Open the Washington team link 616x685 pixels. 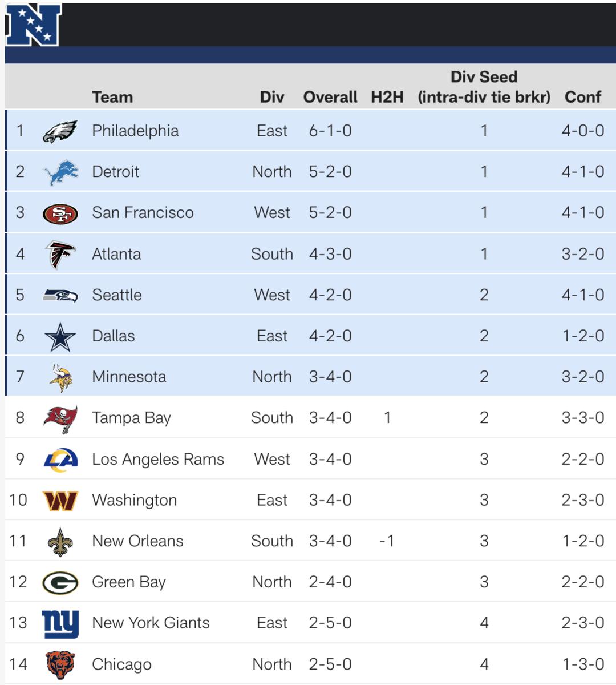(x=134, y=500)
